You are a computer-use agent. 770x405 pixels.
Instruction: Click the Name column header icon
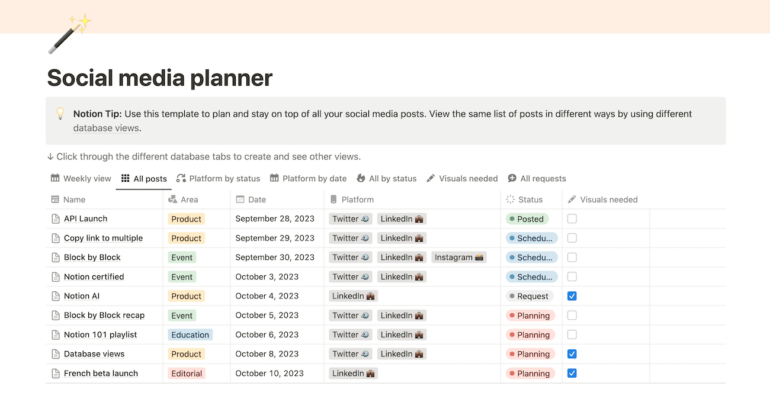pos(55,199)
